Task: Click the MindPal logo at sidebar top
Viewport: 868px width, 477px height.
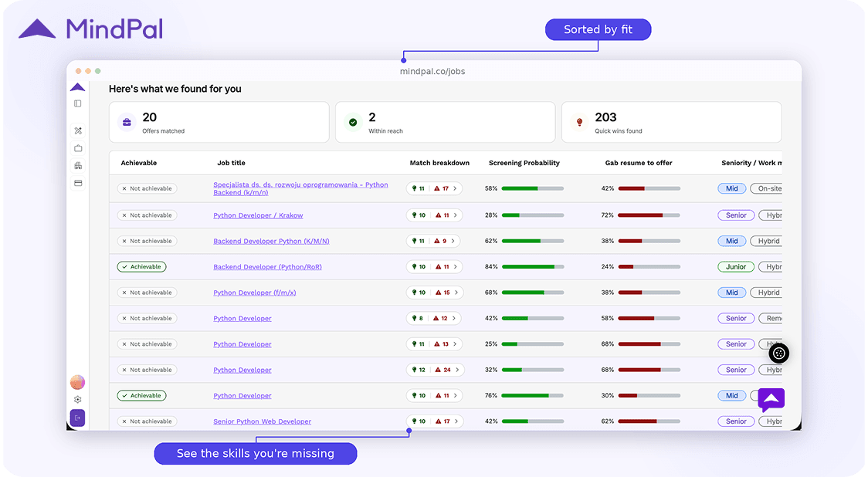Action: point(77,87)
